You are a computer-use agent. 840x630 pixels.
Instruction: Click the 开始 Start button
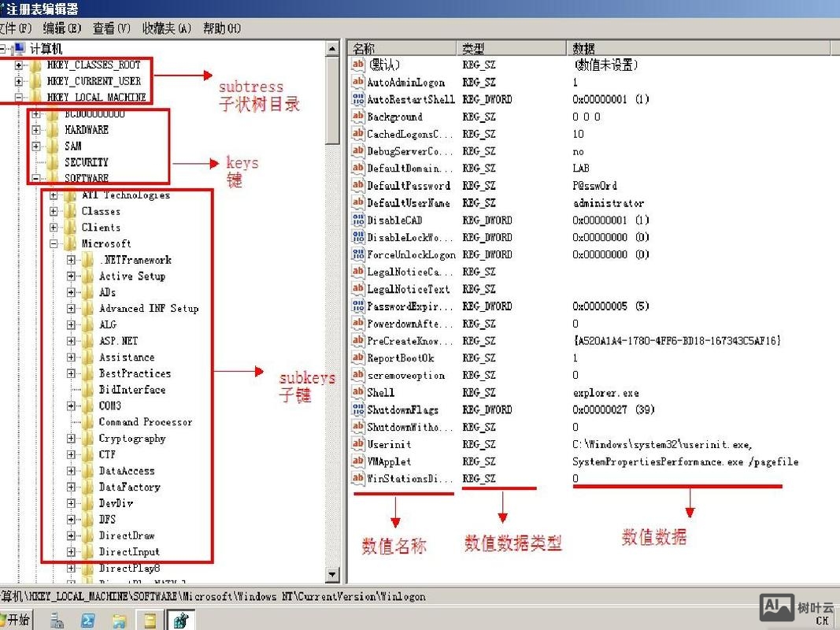tap(16, 621)
